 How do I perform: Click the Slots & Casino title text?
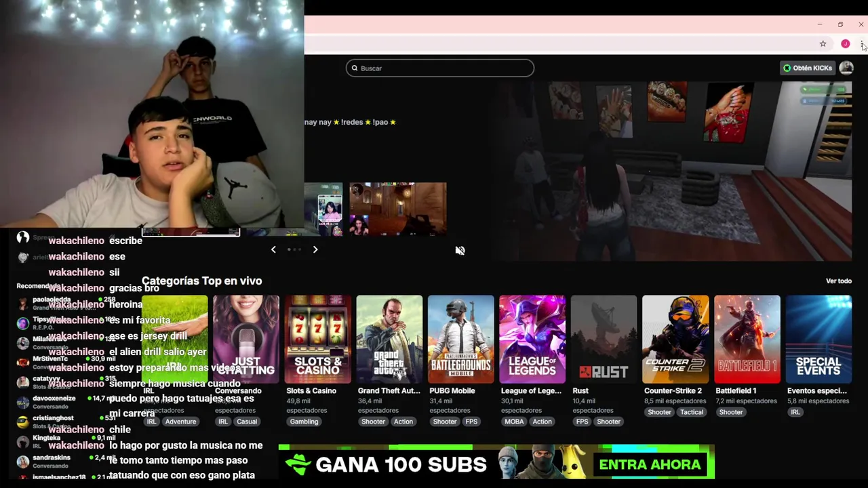(x=311, y=391)
